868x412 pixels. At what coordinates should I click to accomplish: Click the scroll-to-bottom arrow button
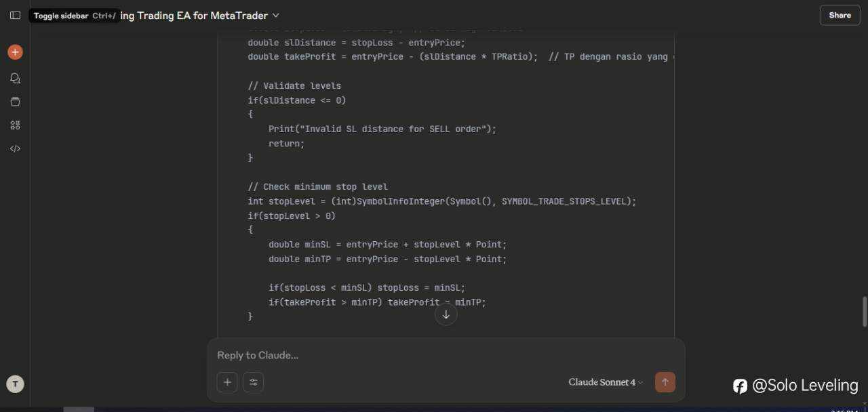coord(446,314)
